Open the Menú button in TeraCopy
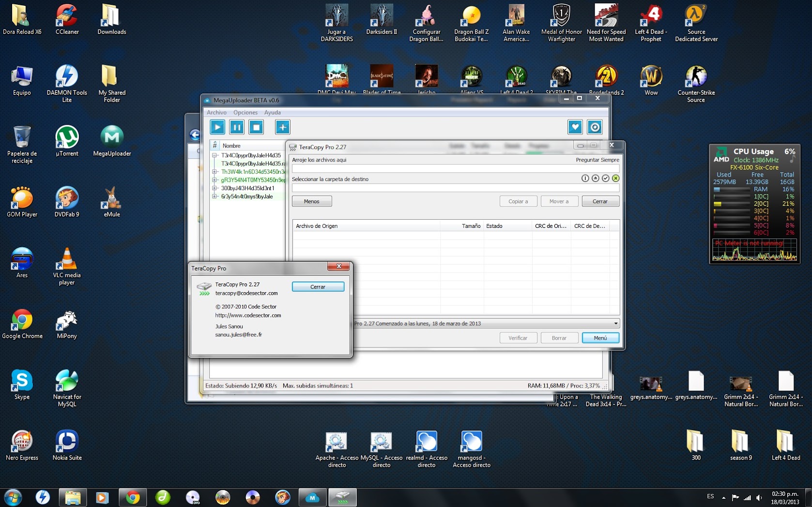Image resolution: width=812 pixels, height=507 pixels. 600,338
